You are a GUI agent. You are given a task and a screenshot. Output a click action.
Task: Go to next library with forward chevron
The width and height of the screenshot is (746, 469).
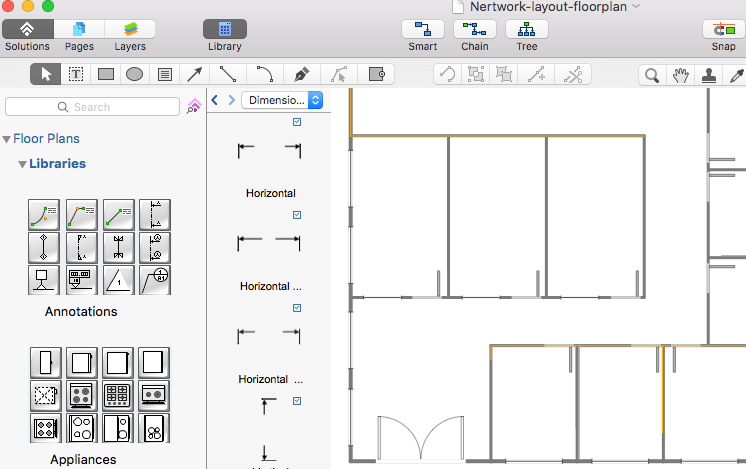pyautogui.click(x=232, y=100)
